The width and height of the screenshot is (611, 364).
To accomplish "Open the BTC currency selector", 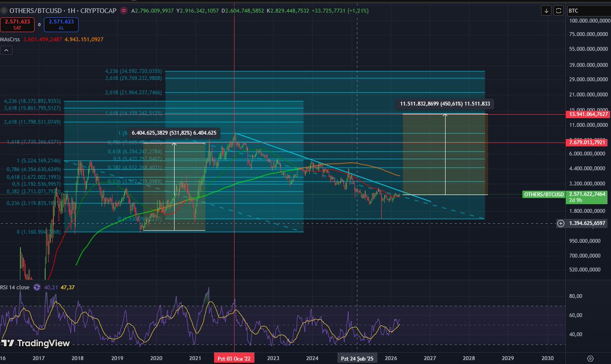I will [586, 10].
